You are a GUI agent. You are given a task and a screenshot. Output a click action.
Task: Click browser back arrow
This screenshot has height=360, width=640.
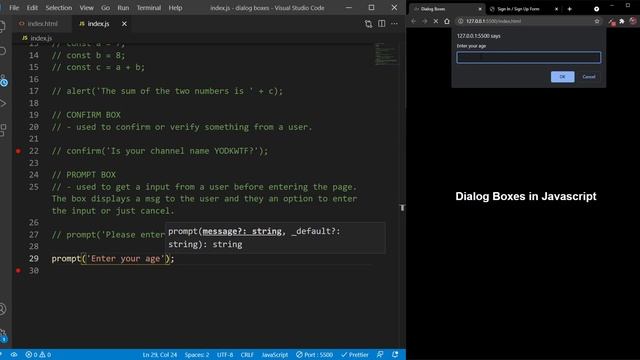(413, 21)
